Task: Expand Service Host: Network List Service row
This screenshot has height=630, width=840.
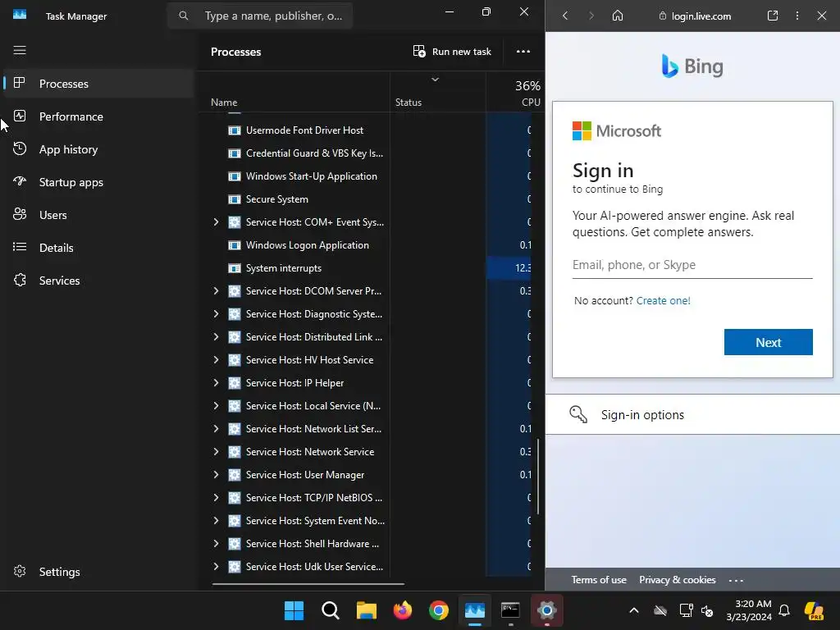Action: pyautogui.click(x=216, y=428)
